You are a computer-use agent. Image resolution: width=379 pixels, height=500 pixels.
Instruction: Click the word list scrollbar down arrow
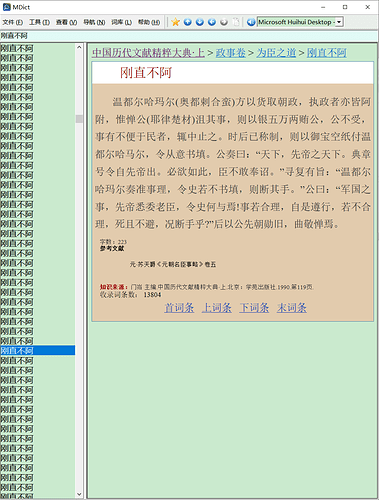[79, 494]
